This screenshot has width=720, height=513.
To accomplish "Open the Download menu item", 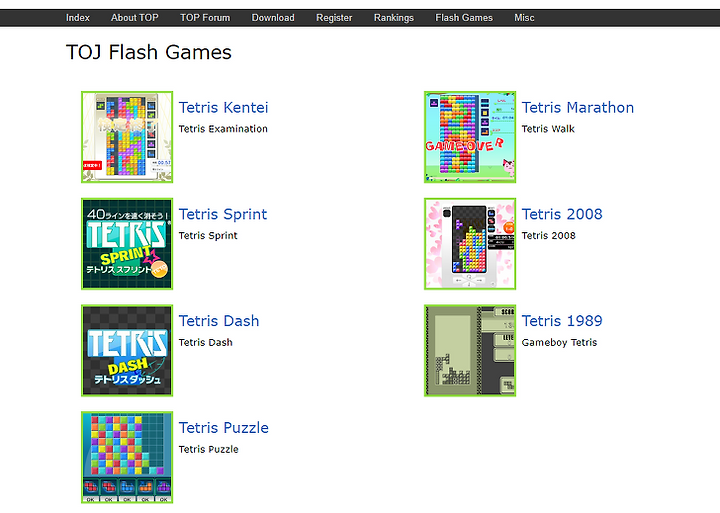I will coord(273,18).
